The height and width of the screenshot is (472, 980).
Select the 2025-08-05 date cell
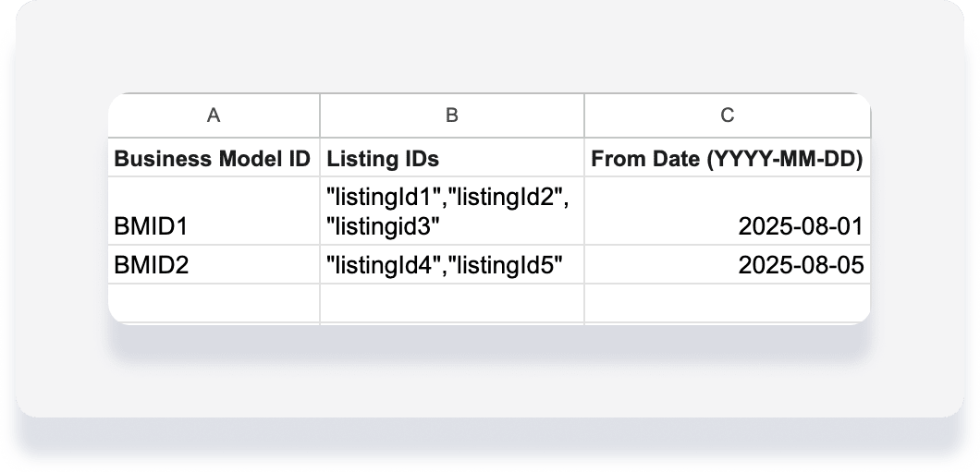pos(728,265)
